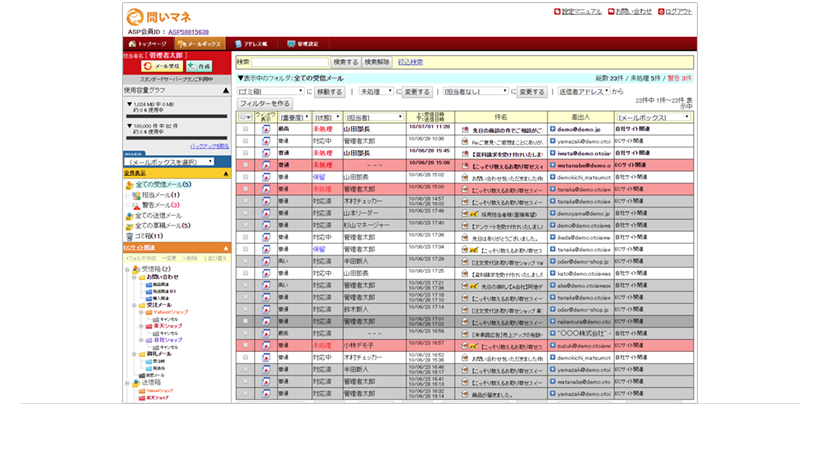Open the 管理設定 tab
This screenshot has width=820, height=460.
302,44
